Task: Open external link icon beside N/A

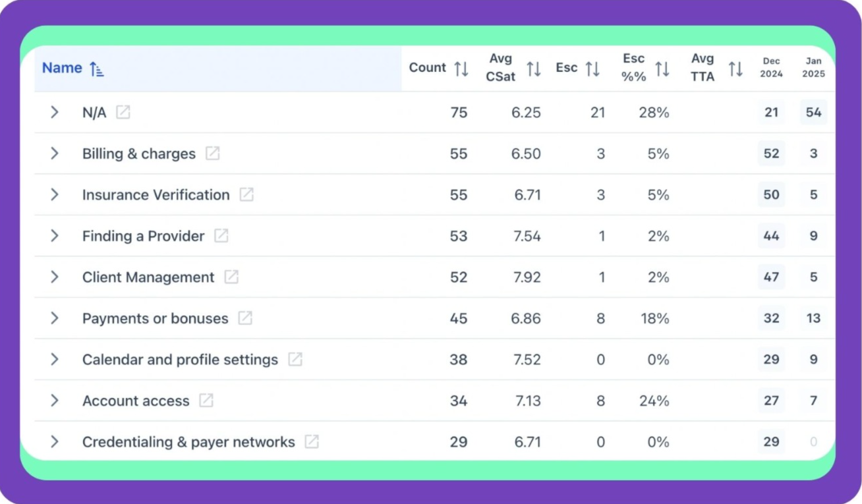Action: pyautogui.click(x=123, y=112)
